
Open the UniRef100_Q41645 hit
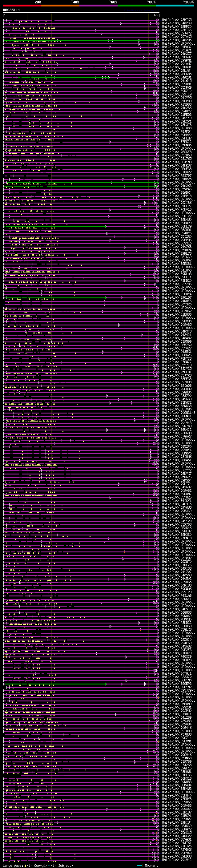(x=177, y=81)
